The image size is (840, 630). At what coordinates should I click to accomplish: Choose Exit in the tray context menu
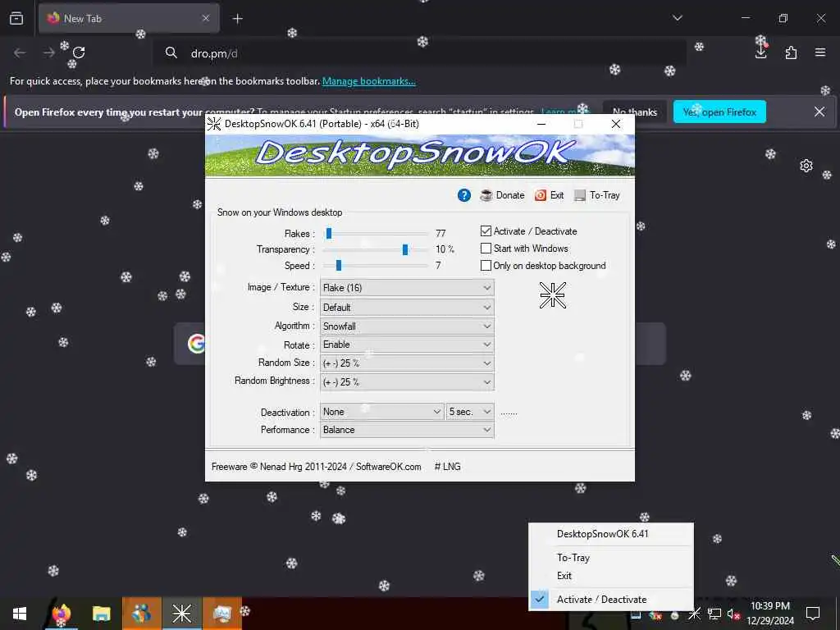610,576
